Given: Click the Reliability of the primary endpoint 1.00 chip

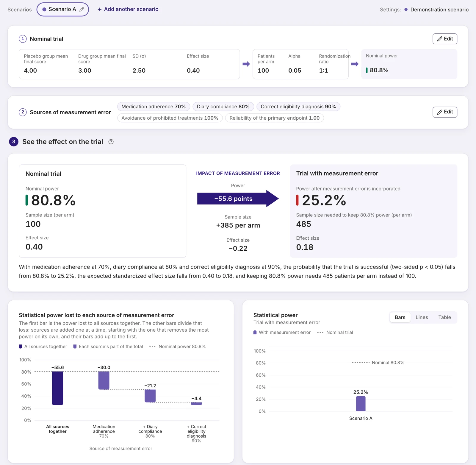Looking at the screenshot, I should click(x=274, y=118).
